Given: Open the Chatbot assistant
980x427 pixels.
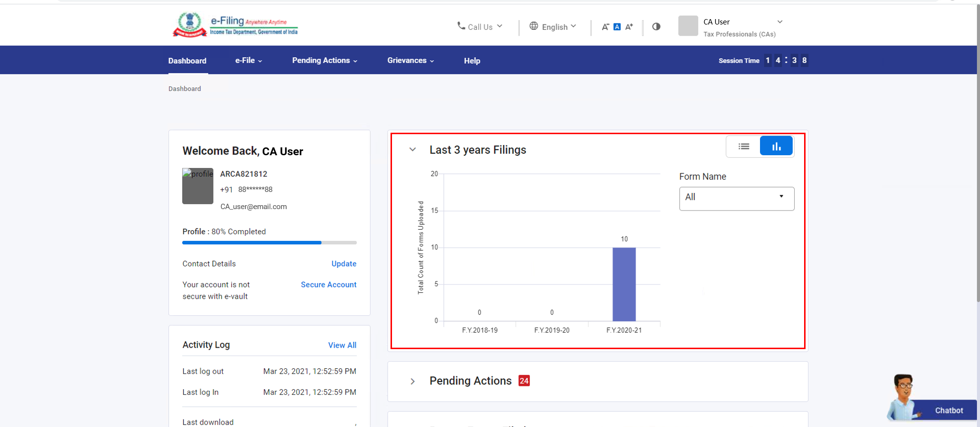Looking at the screenshot, I should pyautogui.click(x=931, y=406).
